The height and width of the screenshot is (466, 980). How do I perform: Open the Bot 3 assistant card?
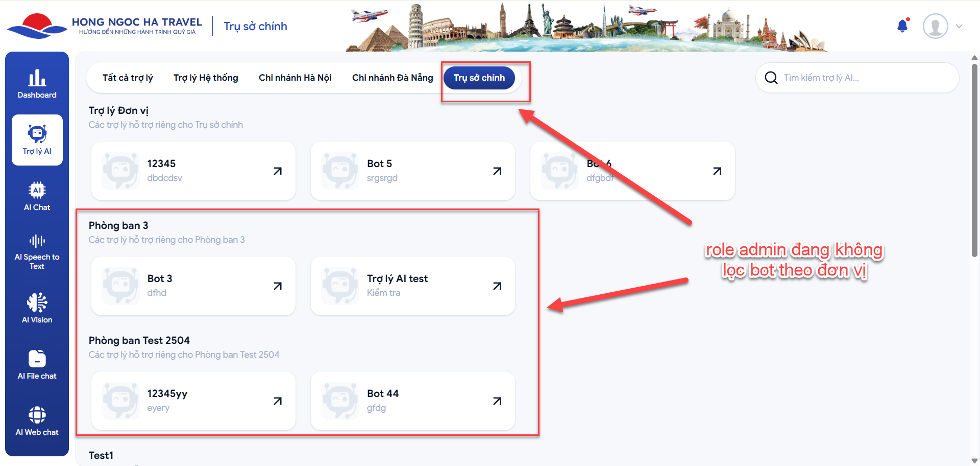click(193, 286)
